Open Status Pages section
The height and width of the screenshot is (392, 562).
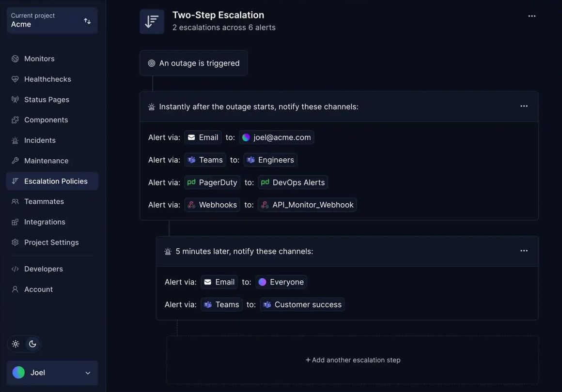point(52,100)
